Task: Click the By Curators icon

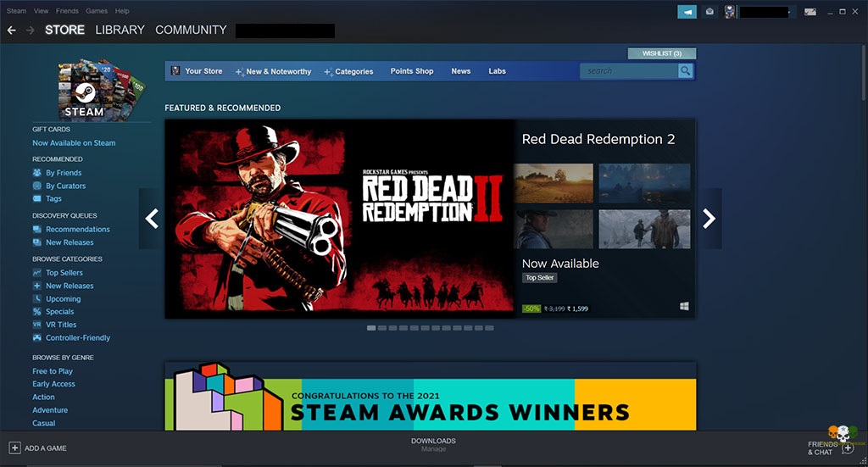Action: (x=37, y=186)
